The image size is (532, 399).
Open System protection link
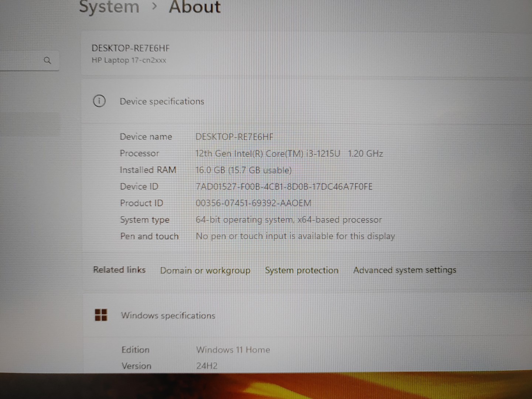coord(301,270)
